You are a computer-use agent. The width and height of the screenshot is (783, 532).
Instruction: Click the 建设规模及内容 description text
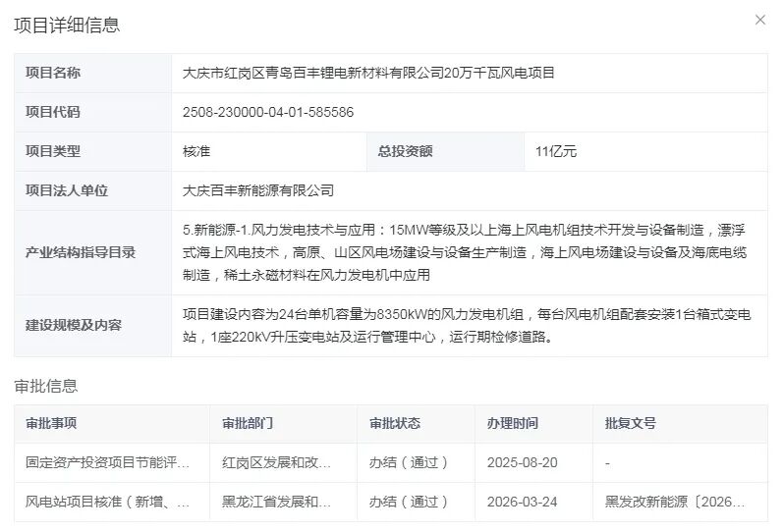click(x=467, y=326)
